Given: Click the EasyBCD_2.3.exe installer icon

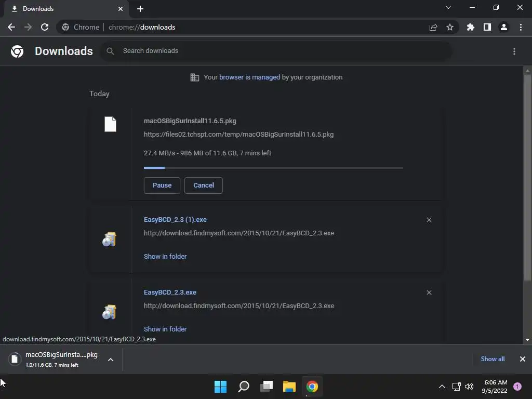Looking at the screenshot, I should [109, 312].
